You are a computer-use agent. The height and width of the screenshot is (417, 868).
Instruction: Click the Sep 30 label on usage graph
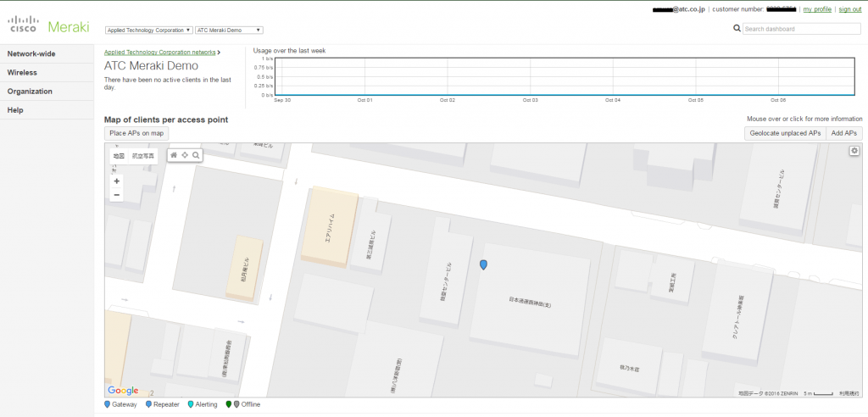click(282, 100)
